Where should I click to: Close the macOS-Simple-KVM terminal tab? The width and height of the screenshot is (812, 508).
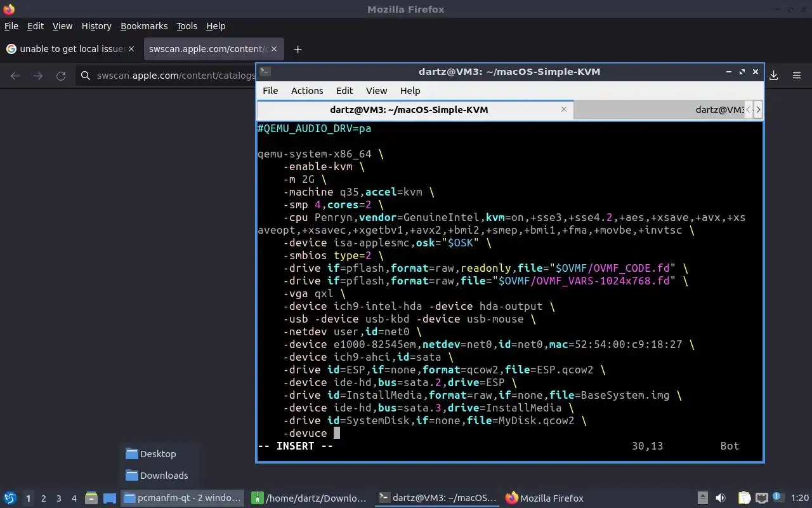point(563,109)
